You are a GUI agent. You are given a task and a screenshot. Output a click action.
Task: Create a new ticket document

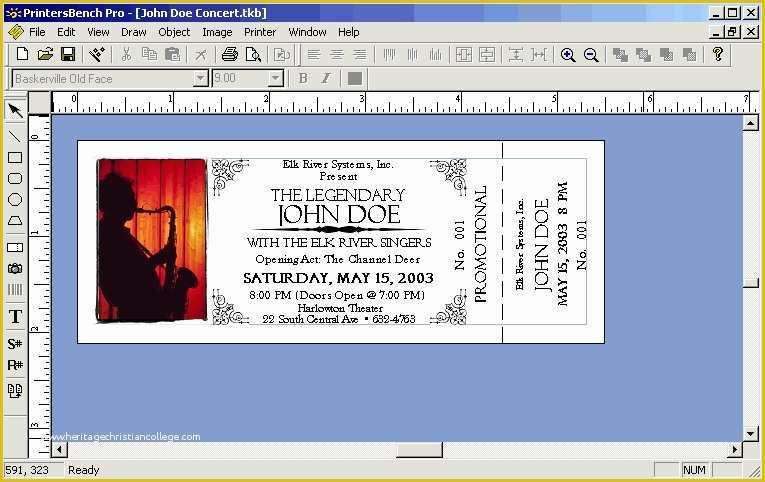tap(22, 54)
